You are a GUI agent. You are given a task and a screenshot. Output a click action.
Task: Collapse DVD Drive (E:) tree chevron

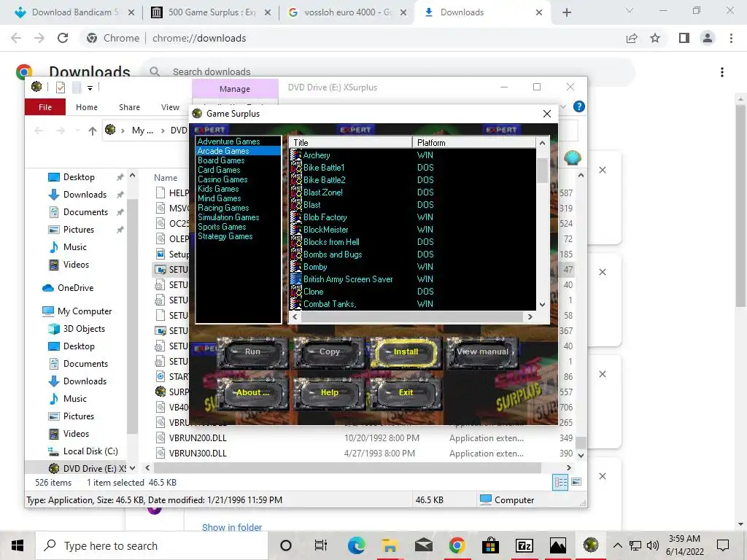click(133, 469)
